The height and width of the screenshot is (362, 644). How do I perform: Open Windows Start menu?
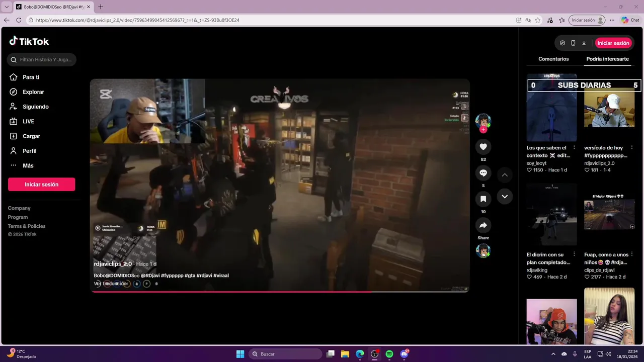tap(240, 354)
